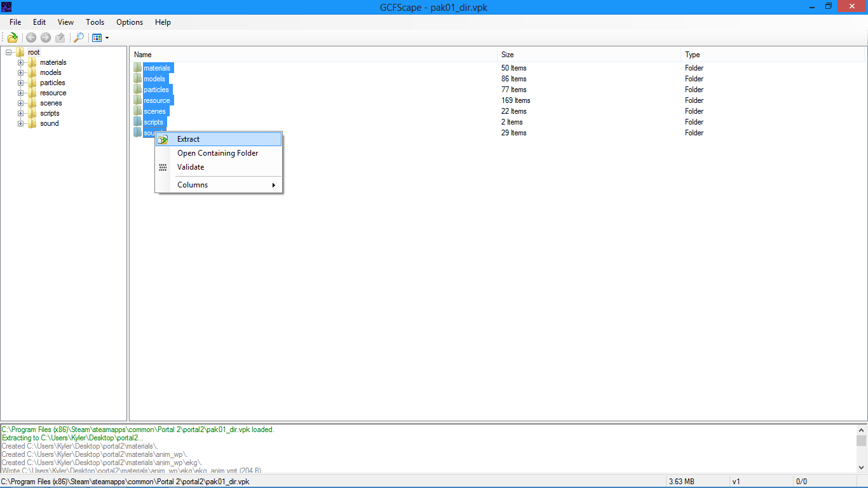868x488 pixels.
Task: Select the materials label in tree
Action: 53,62
